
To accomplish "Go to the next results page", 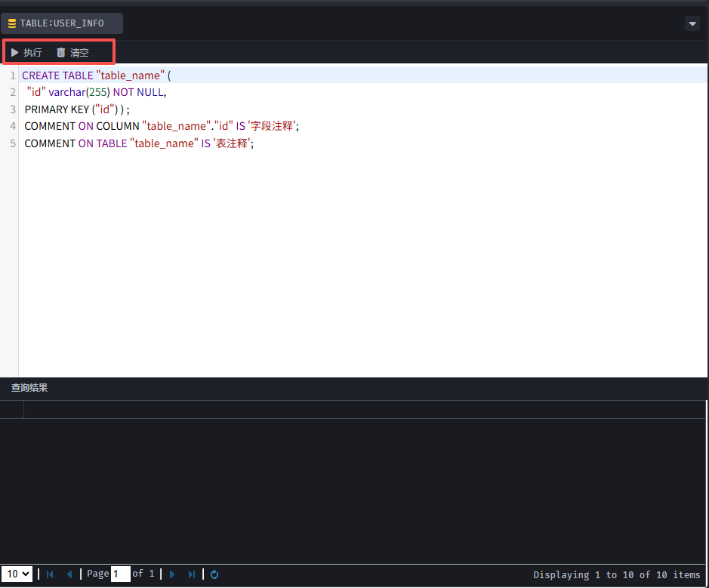I will coord(172,574).
